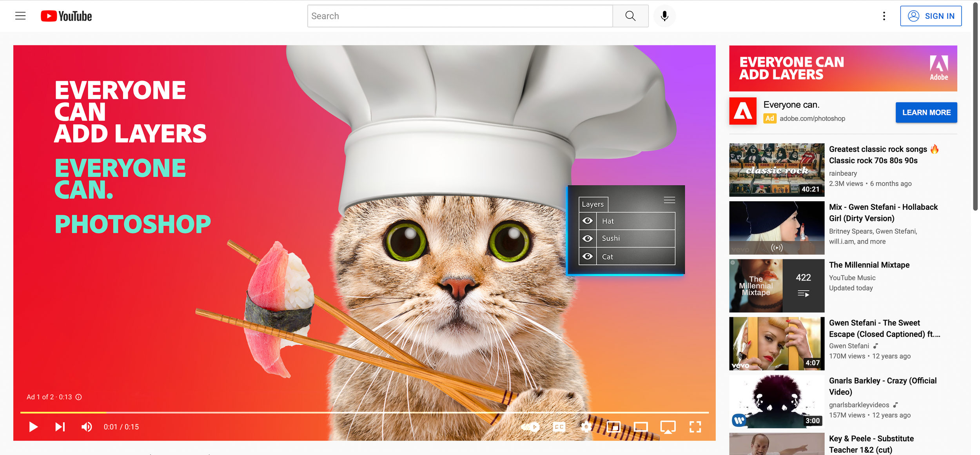Switch to theater mode
980x455 pixels.
coord(641,427)
